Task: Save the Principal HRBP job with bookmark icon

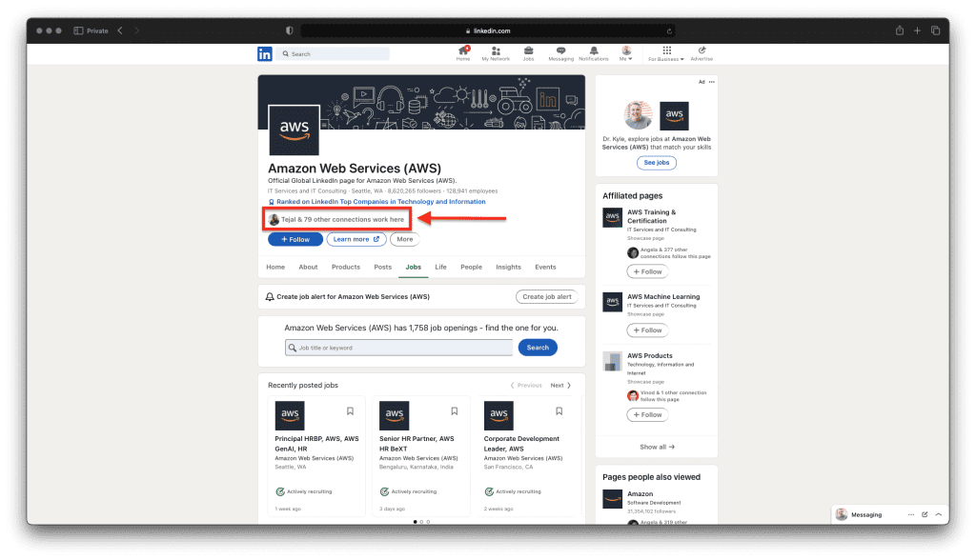Action: (351, 411)
